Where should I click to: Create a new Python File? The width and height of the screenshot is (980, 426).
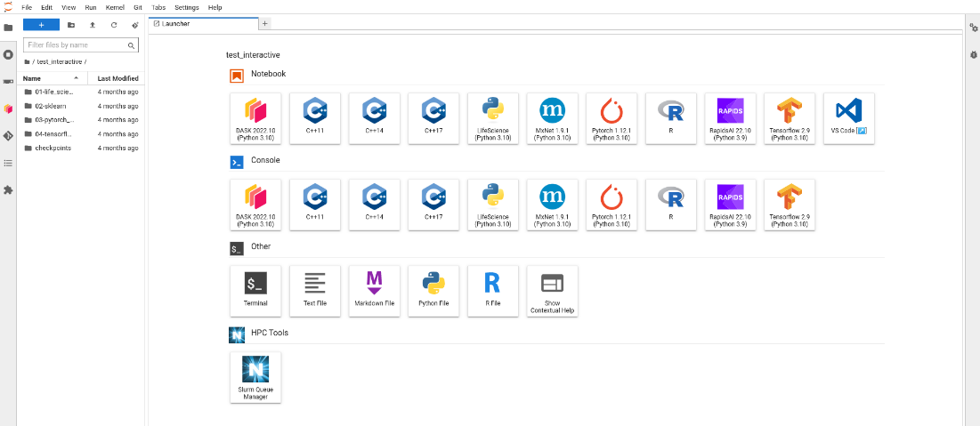433,291
